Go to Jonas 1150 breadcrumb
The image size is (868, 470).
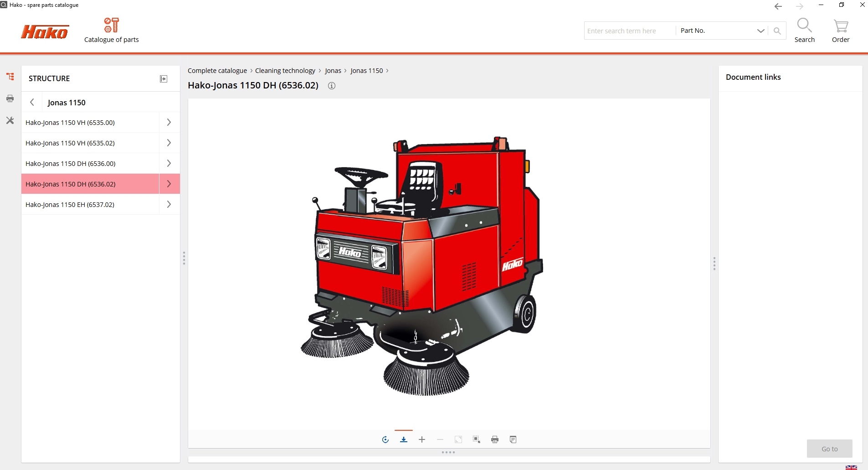click(367, 71)
